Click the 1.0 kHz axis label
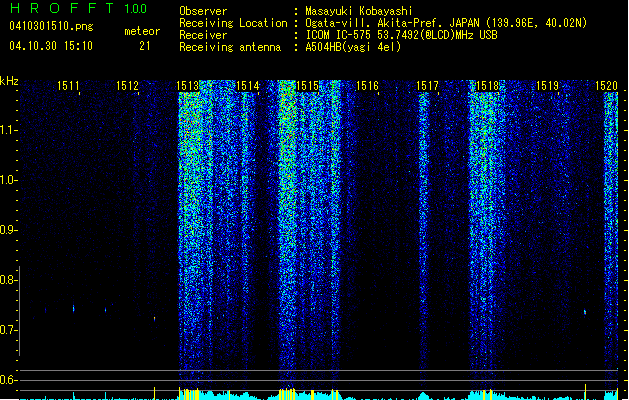This screenshot has width=629, height=400. pyautogui.click(x=7, y=180)
